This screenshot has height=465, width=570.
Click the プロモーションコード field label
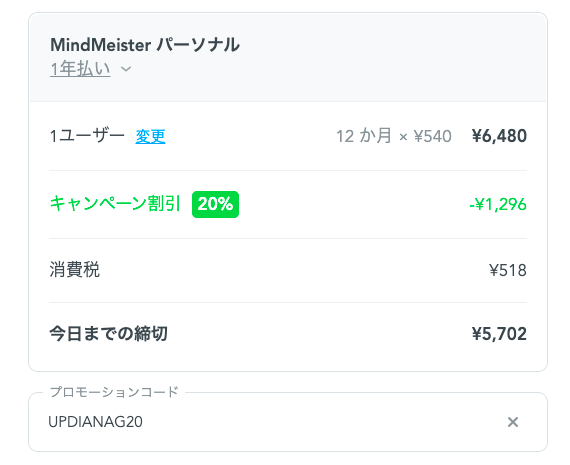114,392
